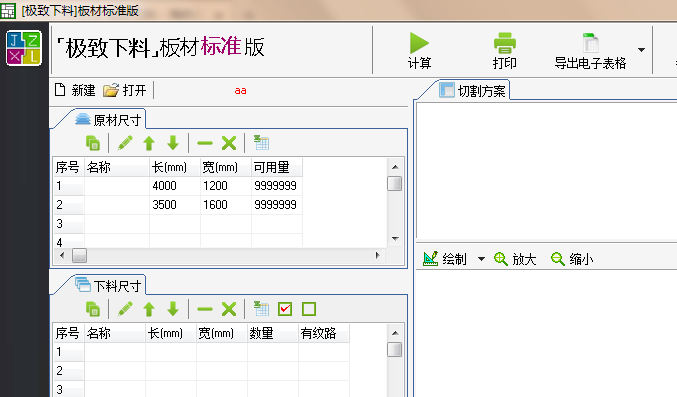Click red aa text label
The width and height of the screenshot is (677, 397).
(240, 91)
